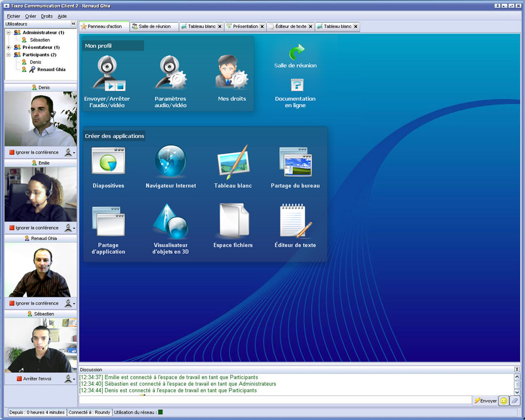Expand the Présentateur tree node

[8, 48]
